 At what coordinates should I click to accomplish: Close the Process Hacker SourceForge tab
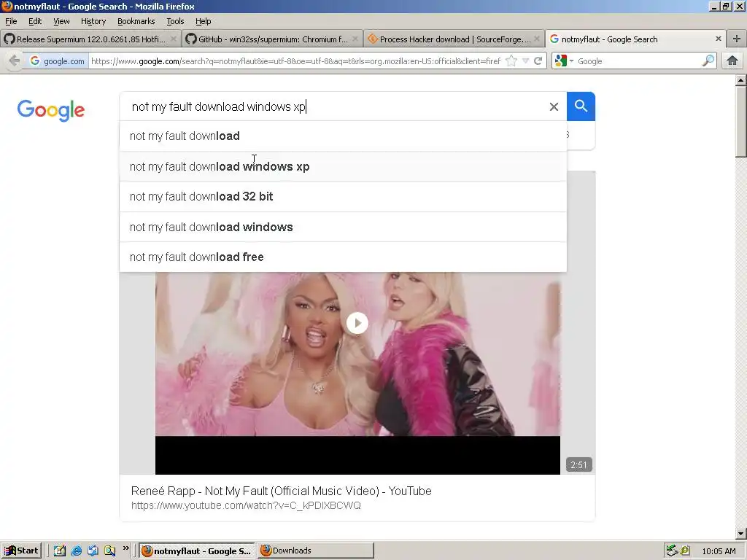[x=537, y=39]
